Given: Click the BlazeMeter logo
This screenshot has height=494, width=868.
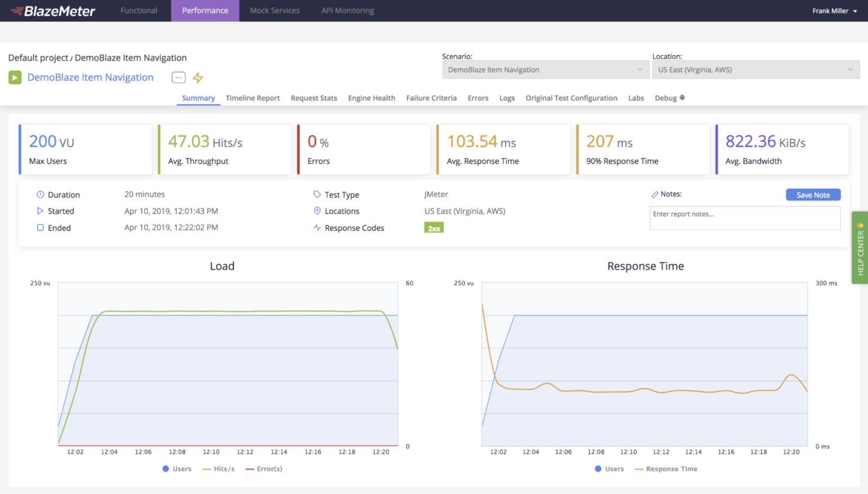Looking at the screenshot, I should tap(53, 10).
